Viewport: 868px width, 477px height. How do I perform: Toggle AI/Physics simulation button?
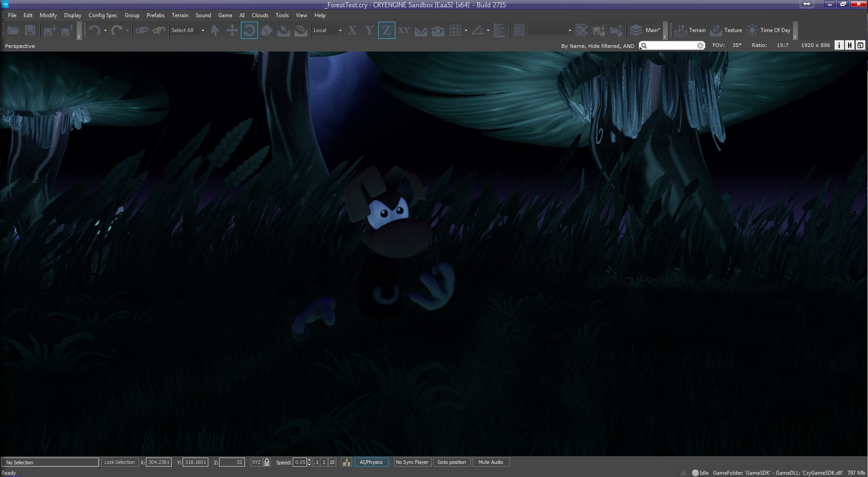pyautogui.click(x=371, y=462)
